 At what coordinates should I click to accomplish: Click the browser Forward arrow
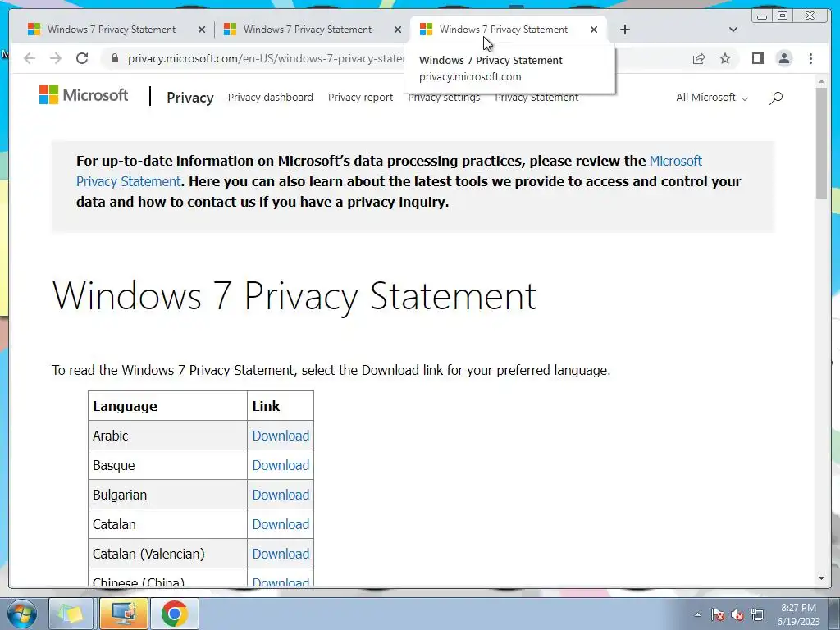56,58
